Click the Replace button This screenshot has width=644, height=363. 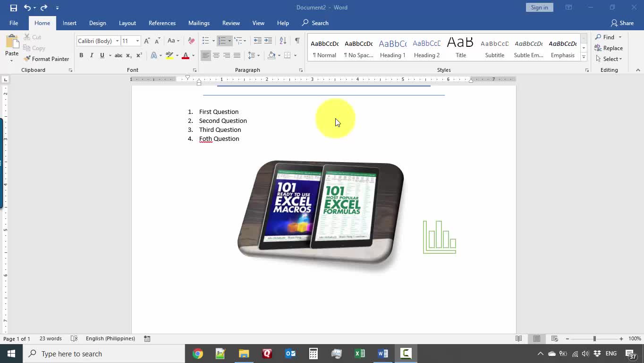[609, 48]
